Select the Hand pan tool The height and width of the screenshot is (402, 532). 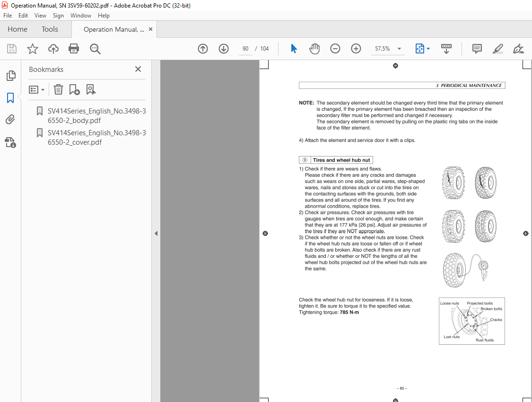point(314,49)
